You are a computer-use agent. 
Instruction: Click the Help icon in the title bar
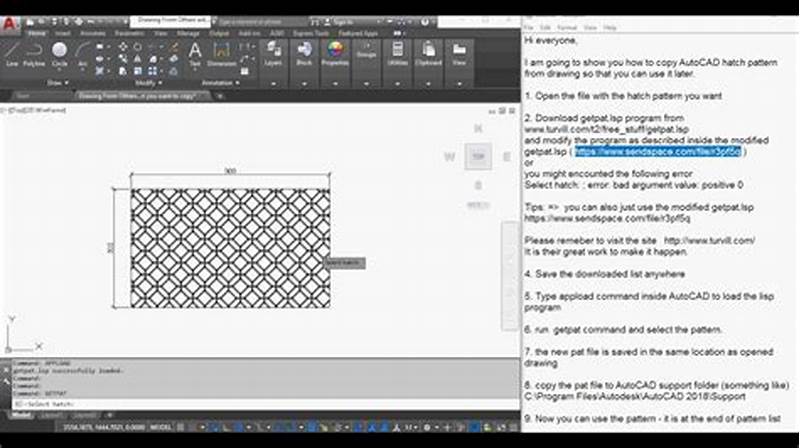[x=424, y=22]
